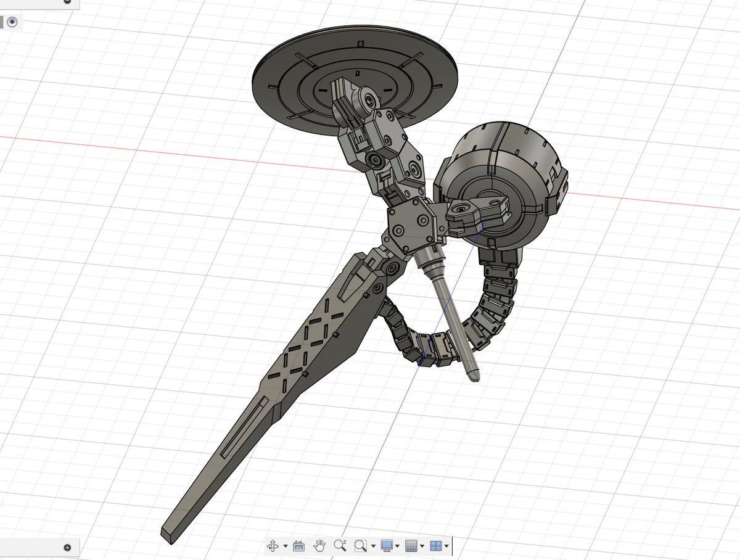The image size is (740, 560).
Task: Open Grid and Snaps settings icon
Action: (411, 546)
